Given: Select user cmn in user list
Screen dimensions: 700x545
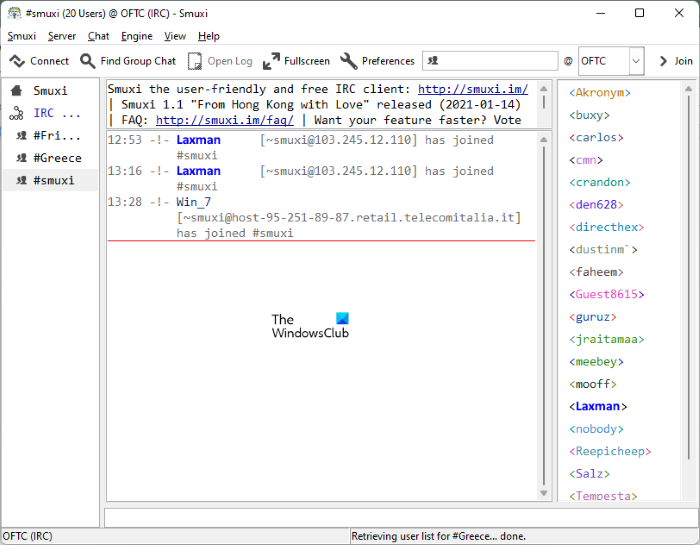Looking at the screenshot, I should coord(586,160).
